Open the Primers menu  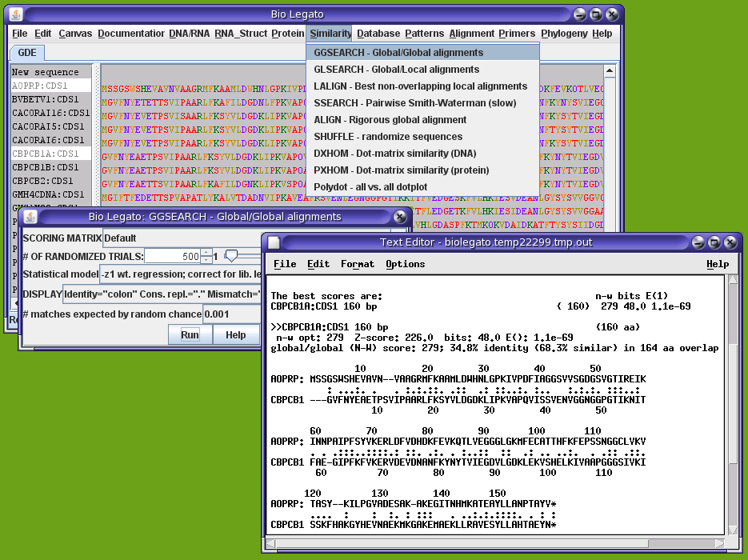pos(517,34)
